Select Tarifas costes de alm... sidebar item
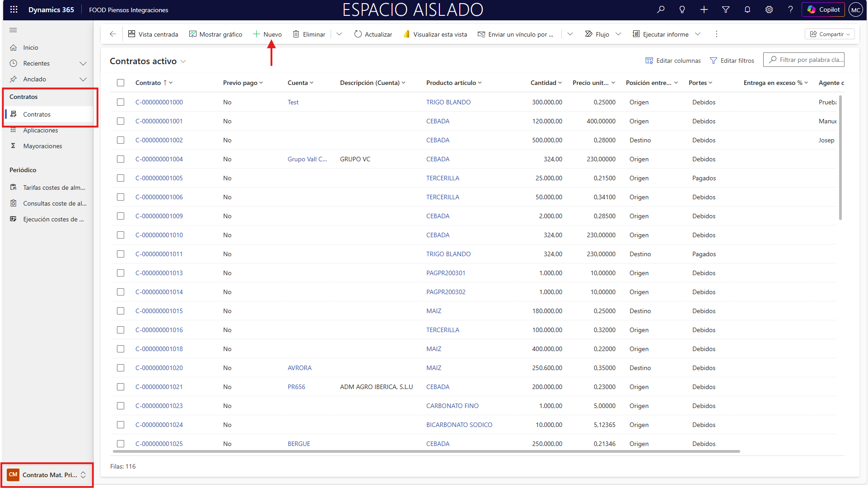Viewport: 868px width, 488px height. pyautogui.click(x=54, y=188)
